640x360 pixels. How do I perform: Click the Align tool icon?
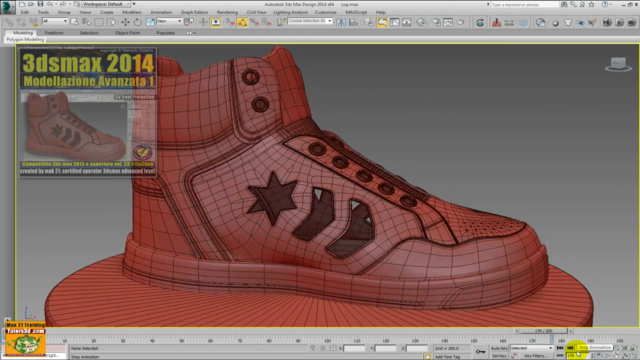tap(353, 22)
